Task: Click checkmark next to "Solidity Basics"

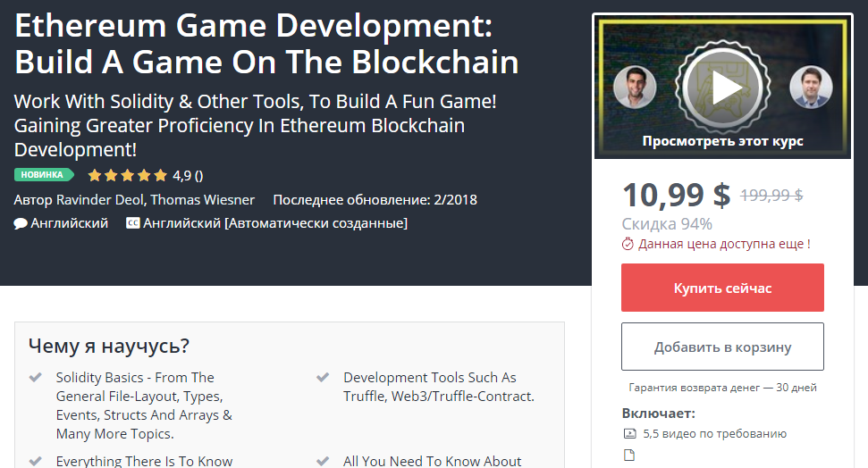Action: click(x=36, y=378)
